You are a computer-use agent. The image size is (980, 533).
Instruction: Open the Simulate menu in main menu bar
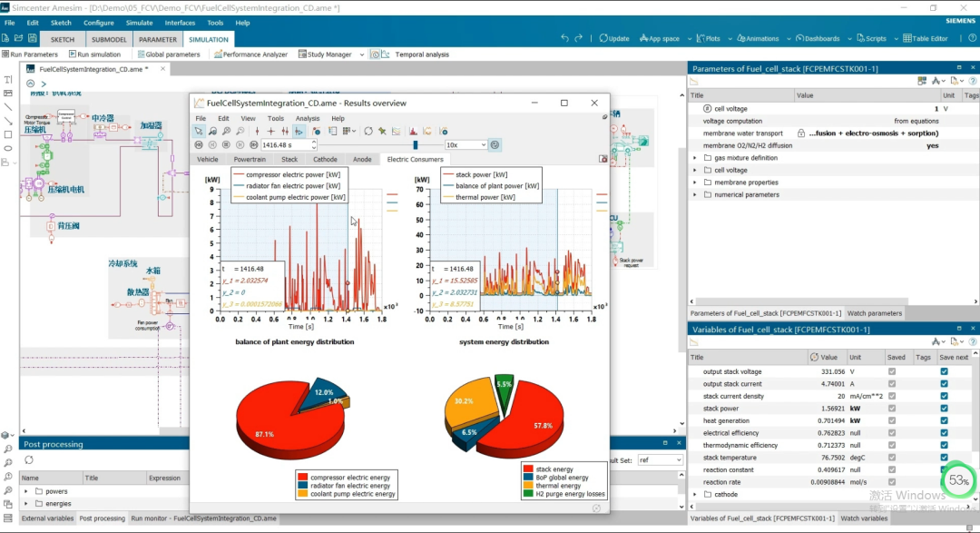pyautogui.click(x=139, y=23)
